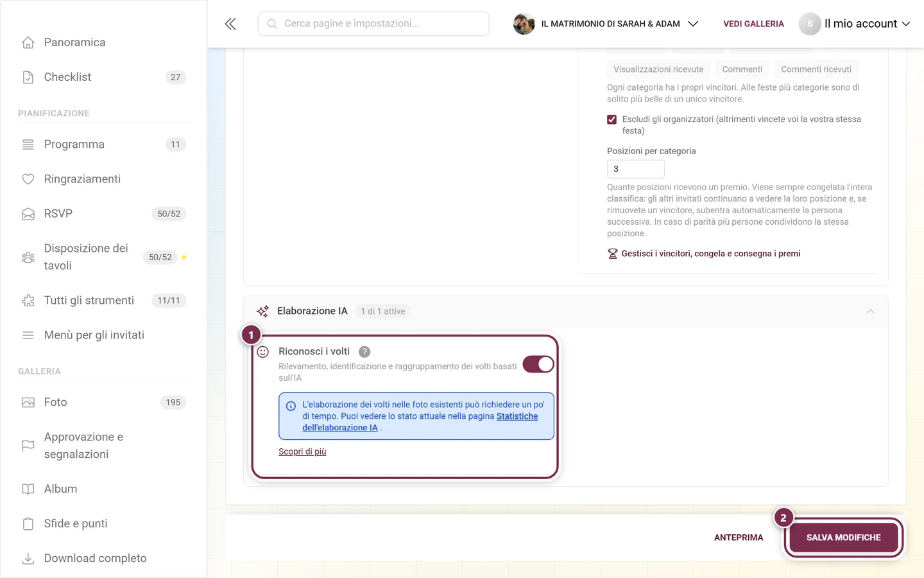The height and width of the screenshot is (578, 924).
Task: Click the Elaborazione IA sparkle icon
Action: click(x=262, y=311)
